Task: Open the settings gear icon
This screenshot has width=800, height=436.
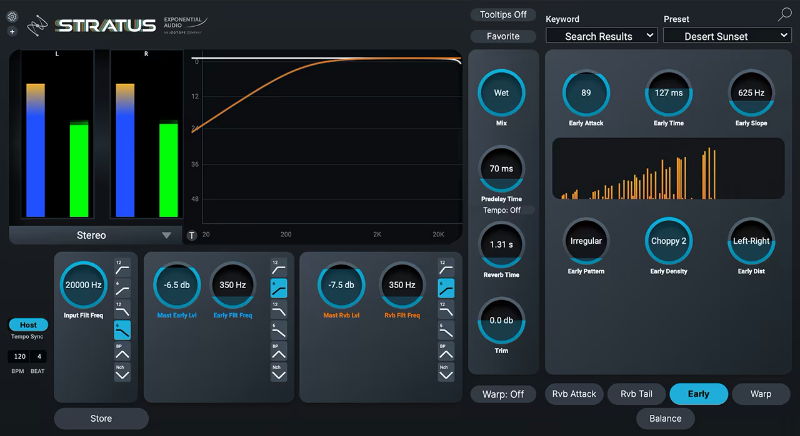Action: 12,17
